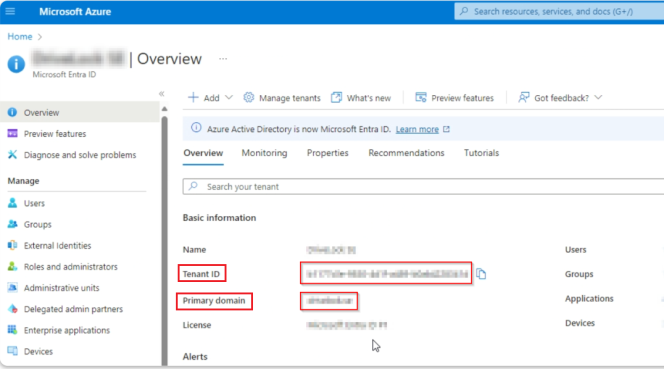Screen dimensions: 664x369
Task: Go to Home breadcrumb
Action: pos(20,36)
